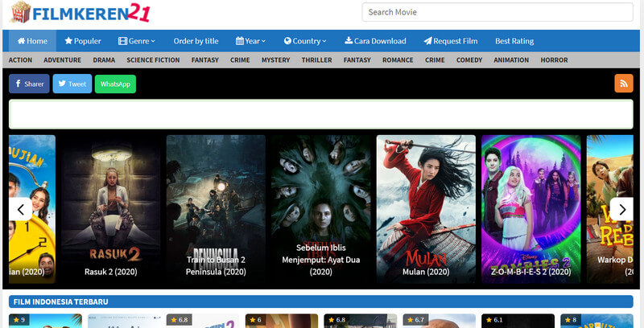Screen dimensions: 644x328
Task: Share via the green WhatsApp button
Action: click(x=115, y=84)
